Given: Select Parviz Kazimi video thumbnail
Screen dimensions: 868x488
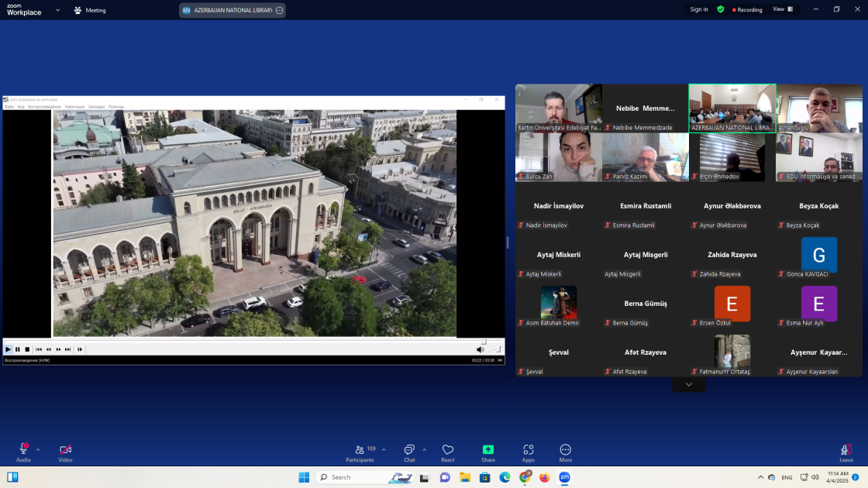Looking at the screenshot, I should [646, 157].
